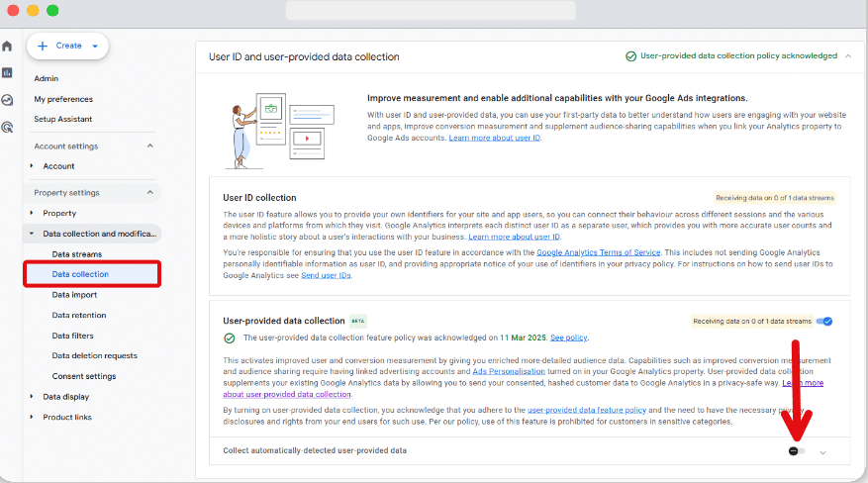This screenshot has width=868, height=483.
Task: Open Consent settings
Action: pos(84,376)
